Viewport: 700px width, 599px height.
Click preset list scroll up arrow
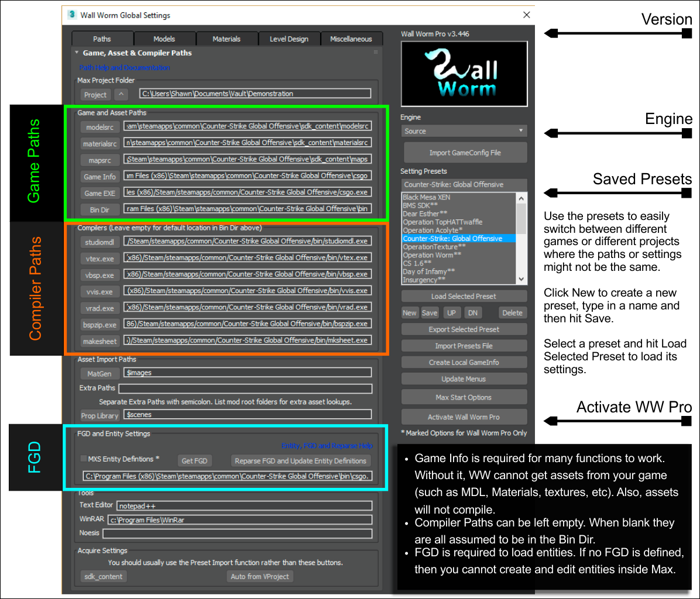521,198
